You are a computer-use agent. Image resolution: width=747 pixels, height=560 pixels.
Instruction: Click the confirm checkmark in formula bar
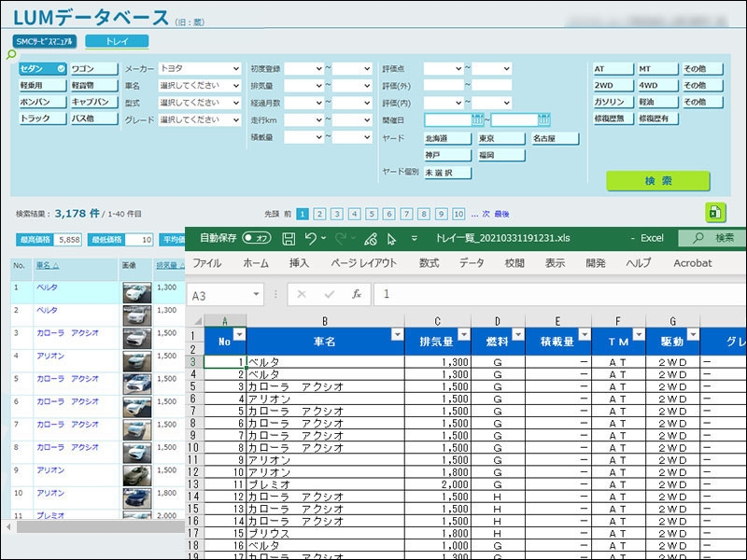point(330,294)
